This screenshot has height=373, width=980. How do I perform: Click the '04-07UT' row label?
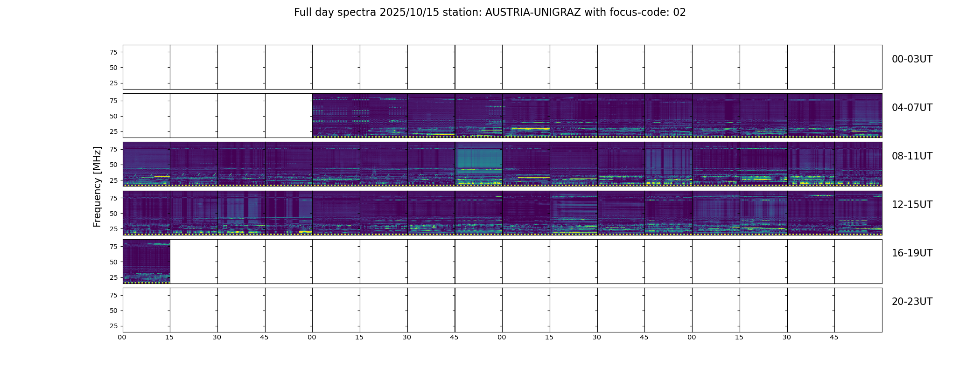[912, 108]
